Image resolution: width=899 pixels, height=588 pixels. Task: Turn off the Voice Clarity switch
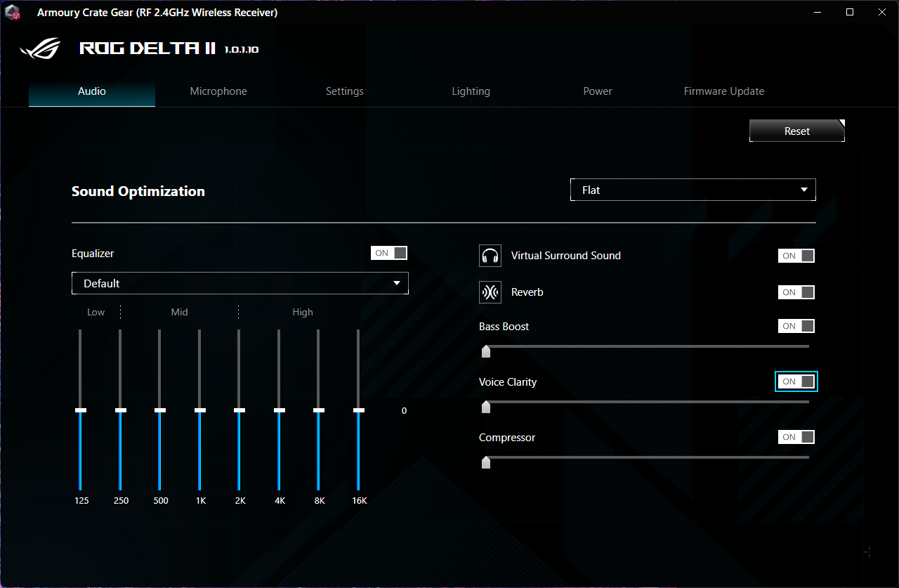pos(796,381)
